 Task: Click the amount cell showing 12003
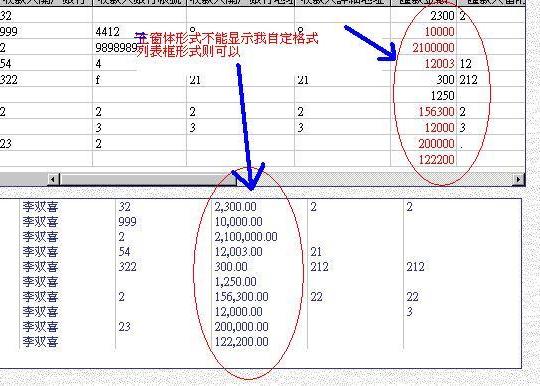click(424, 64)
